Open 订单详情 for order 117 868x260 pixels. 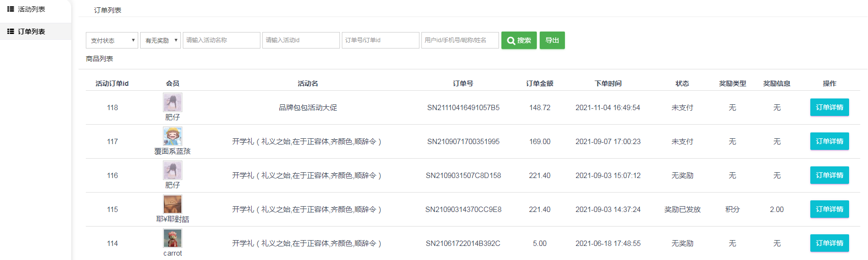(x=829, y=141)
